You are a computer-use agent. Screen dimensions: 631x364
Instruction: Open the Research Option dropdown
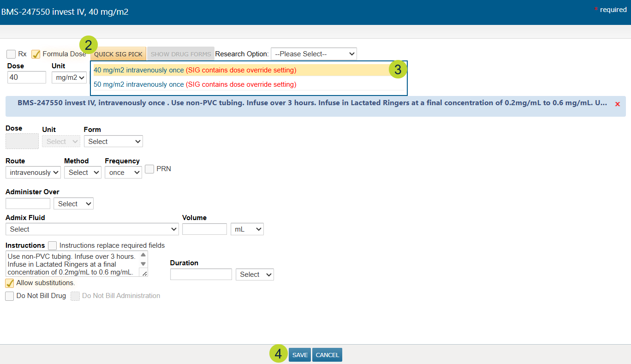314,54
